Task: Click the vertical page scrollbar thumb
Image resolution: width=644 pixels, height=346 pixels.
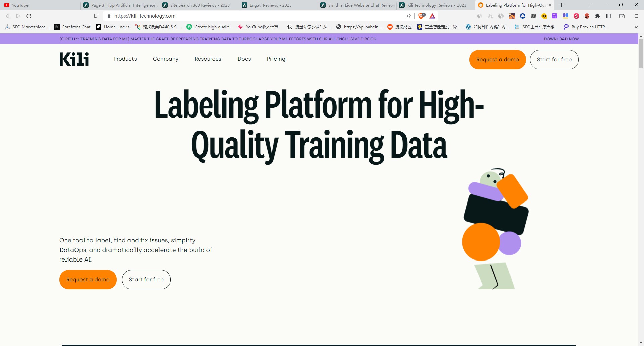Action: click(641, 54)
